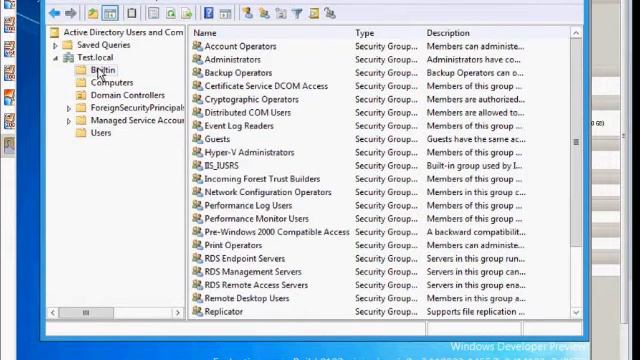Image resolution: width=640 pixels, height=360 pixels.
Task: Select Domain Controllers in the tree
Action: [x=128, y=95]
